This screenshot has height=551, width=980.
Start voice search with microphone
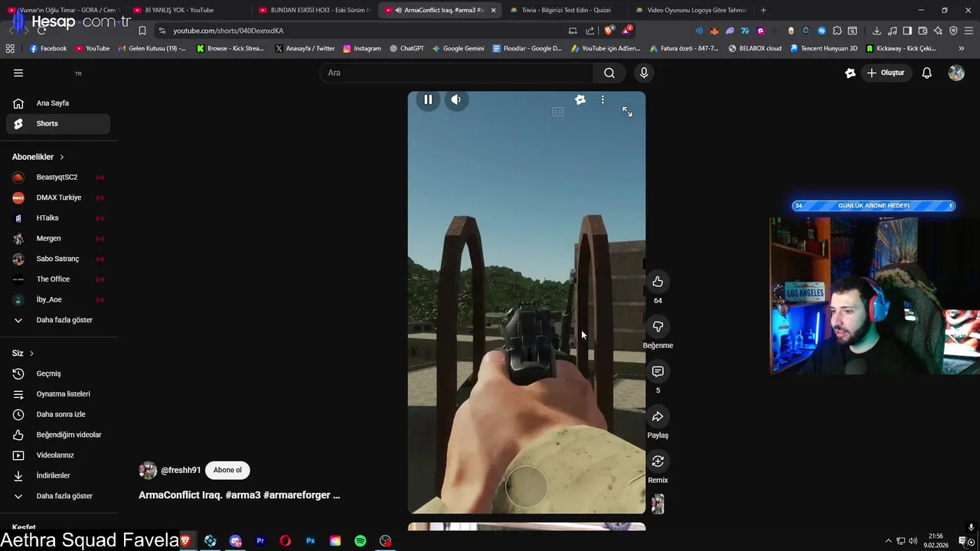(644, 73)
